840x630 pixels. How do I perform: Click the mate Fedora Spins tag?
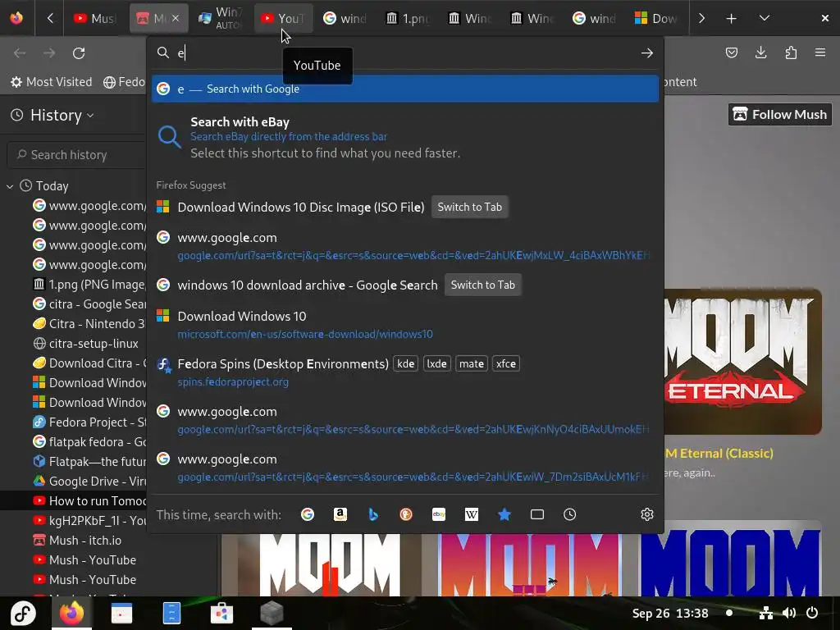point(472,363)
